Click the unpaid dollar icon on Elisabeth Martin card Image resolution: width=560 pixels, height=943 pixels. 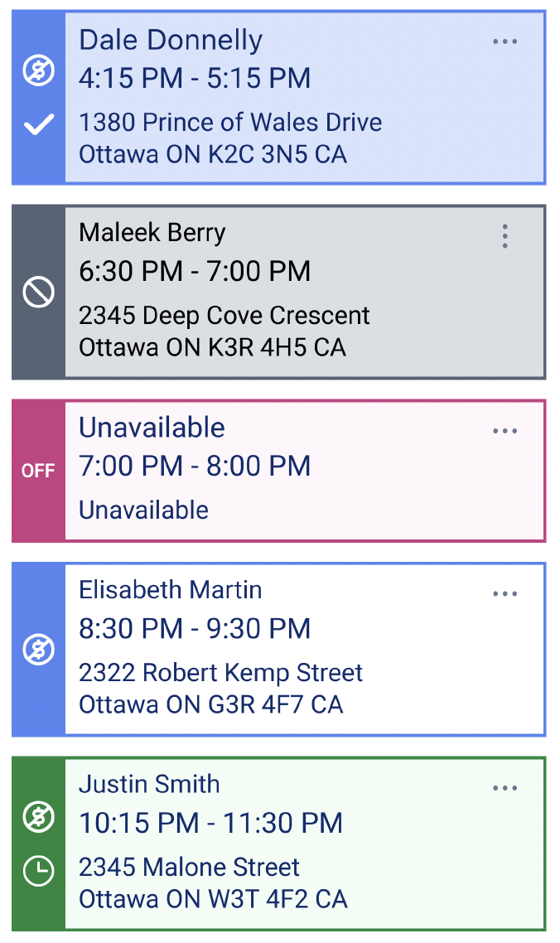pyautogui.click(x=38, y=649)
